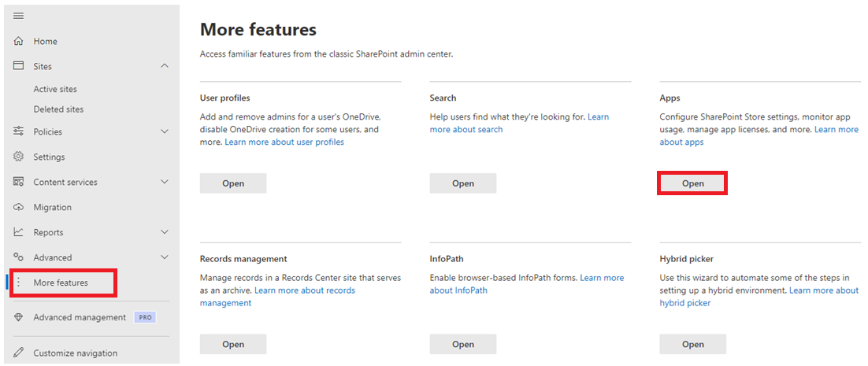This screenshot has height=366, width=868.
Task: Click the Customize navigation pencil icon
Action: [x=18, y=353]
